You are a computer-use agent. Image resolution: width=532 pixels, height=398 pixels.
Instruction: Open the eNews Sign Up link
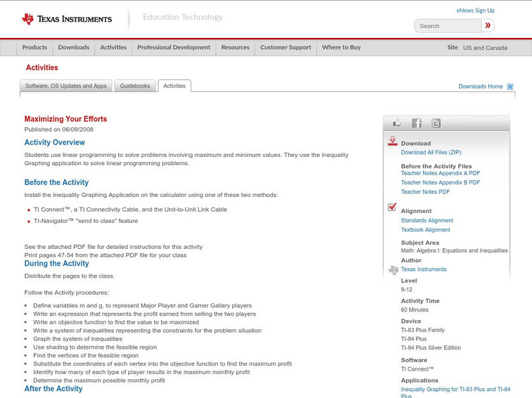coord(475,11)
